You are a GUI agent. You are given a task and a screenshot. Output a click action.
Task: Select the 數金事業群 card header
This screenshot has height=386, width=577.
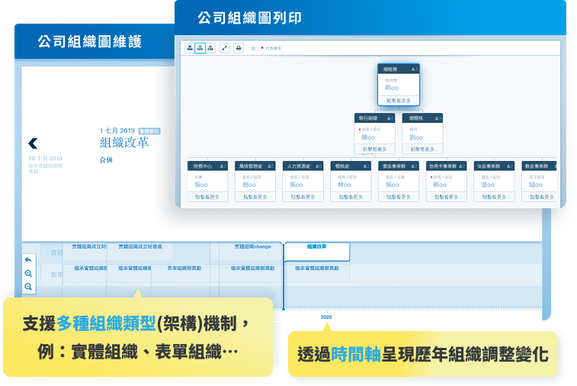[x=539, y=166]
